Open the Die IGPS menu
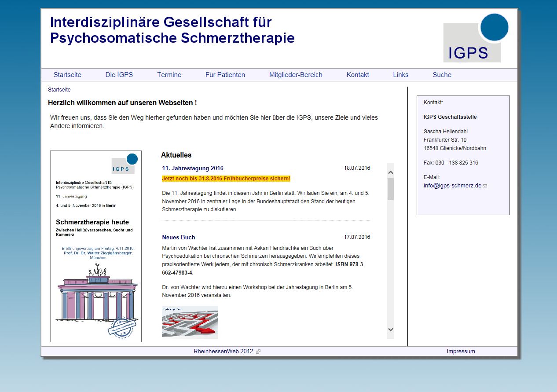This screenshot has height=392, width=557. pos(119,75)
